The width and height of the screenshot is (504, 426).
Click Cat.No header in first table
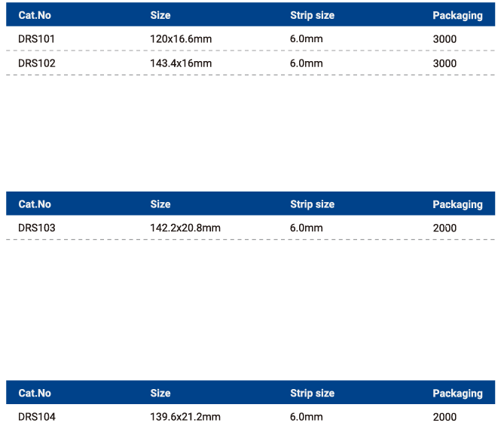35,15
